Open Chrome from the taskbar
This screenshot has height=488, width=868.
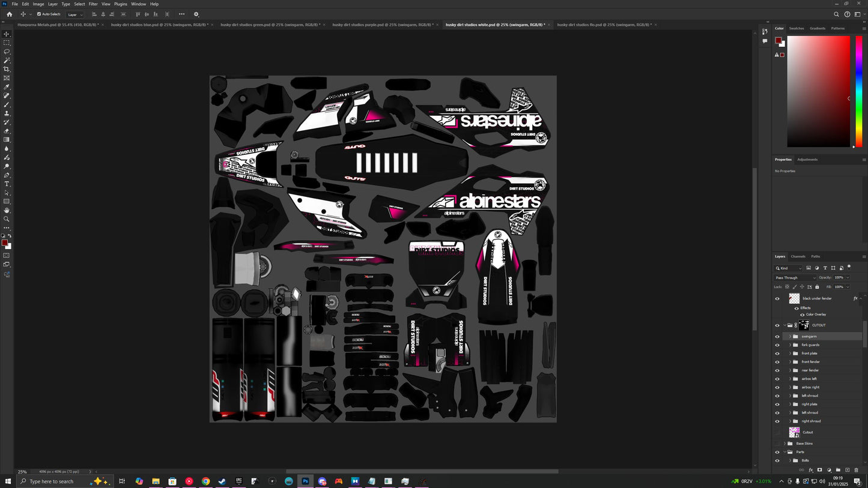[205, 481]
